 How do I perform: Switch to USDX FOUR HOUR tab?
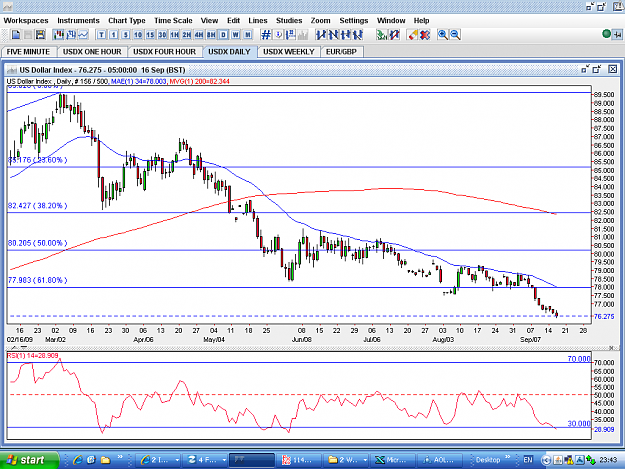pyautogui.click(x=165, y=52)
